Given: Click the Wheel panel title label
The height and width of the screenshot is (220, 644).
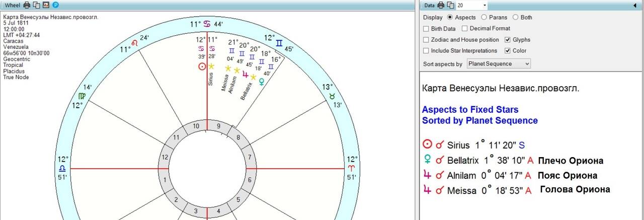Looking at the screenshot, I should (x=12, y=5).
